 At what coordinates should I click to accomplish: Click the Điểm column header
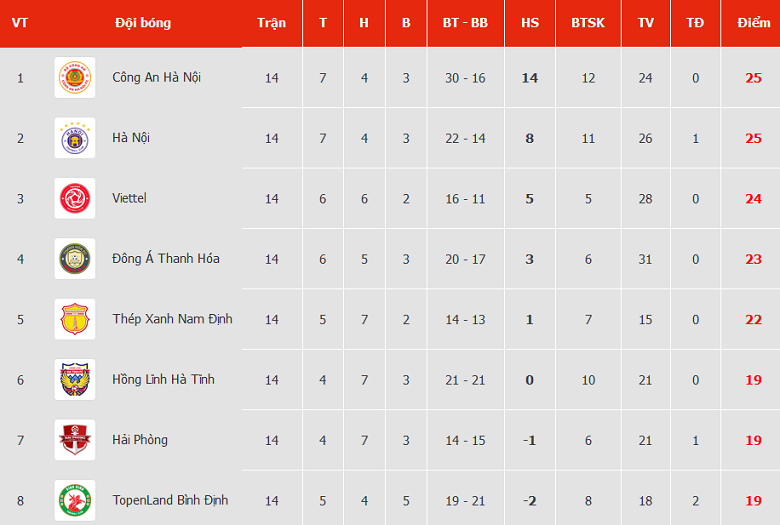(753, 23)
